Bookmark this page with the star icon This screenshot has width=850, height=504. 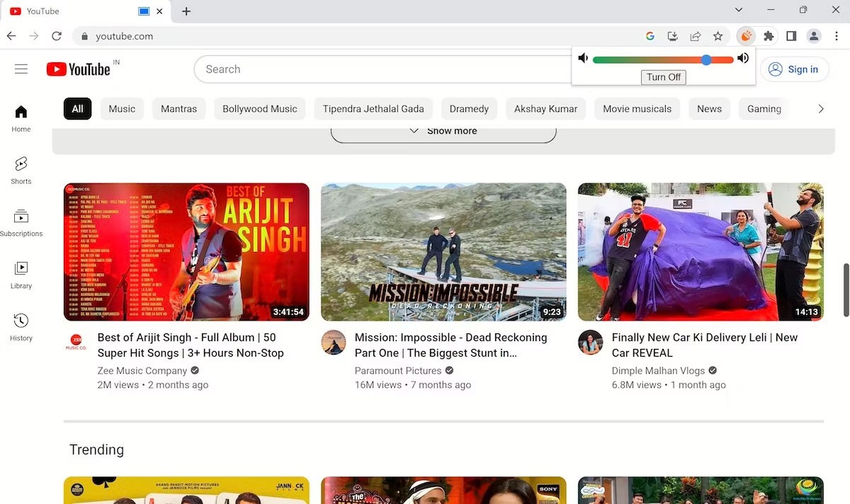718,36
